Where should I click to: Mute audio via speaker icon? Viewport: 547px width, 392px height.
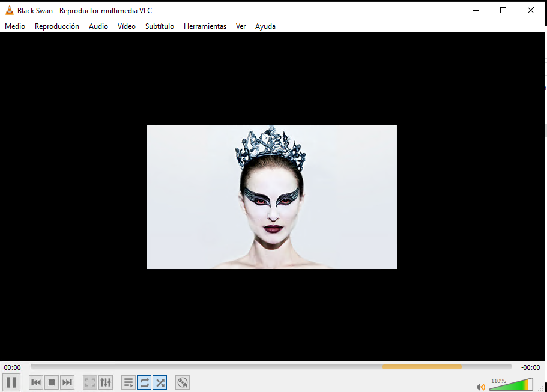[x=481, y=387]
